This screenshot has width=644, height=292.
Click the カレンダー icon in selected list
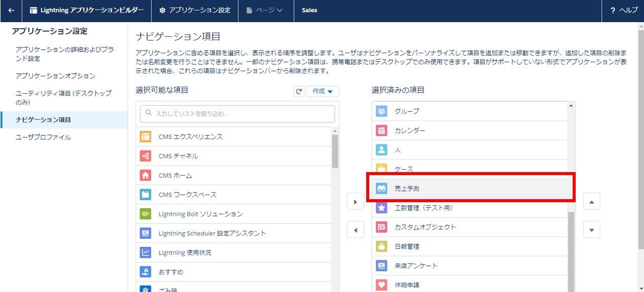pos(381,130)
